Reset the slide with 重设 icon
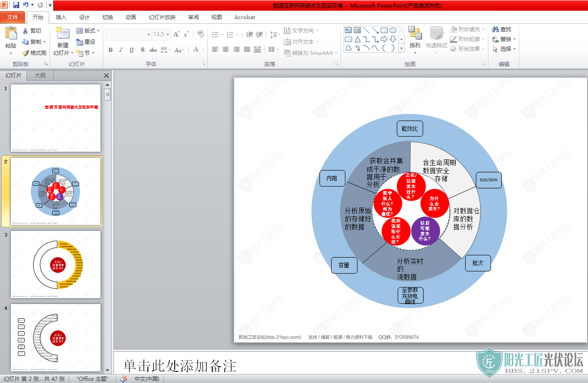Viewport: 588px width, 383px height. pos(80,42)
